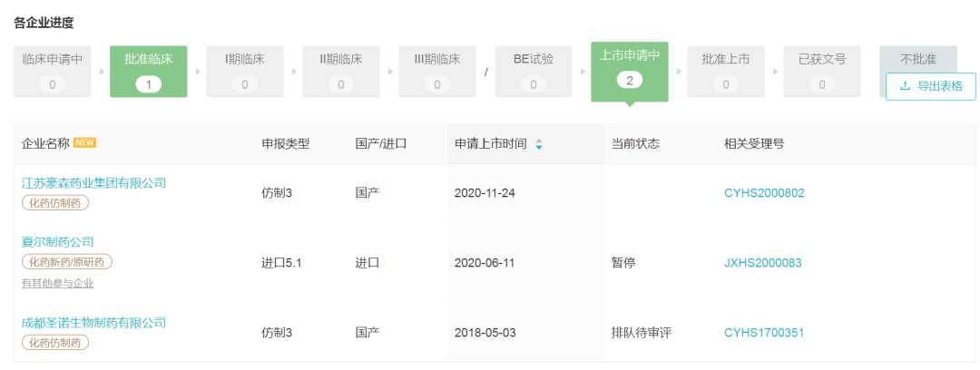The width and height of the screenshot is (980, 370).
Task: Click the sort arrows beside 申请上市时间
Action: (539, 144)
